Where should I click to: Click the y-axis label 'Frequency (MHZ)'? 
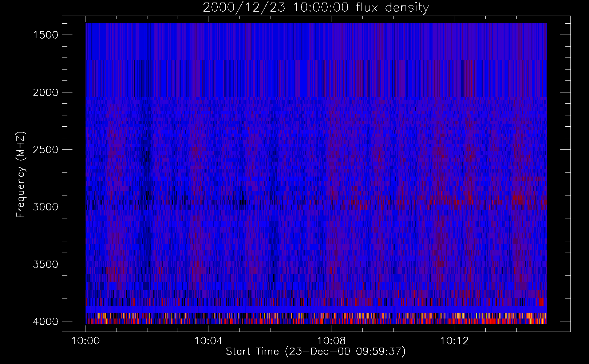click(x=21, y=174)
